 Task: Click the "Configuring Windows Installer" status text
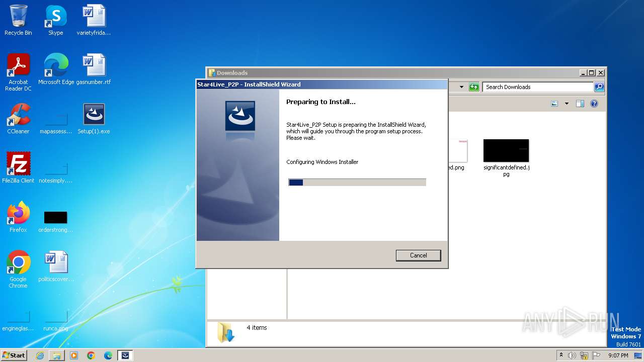click(x=323, y=162)
